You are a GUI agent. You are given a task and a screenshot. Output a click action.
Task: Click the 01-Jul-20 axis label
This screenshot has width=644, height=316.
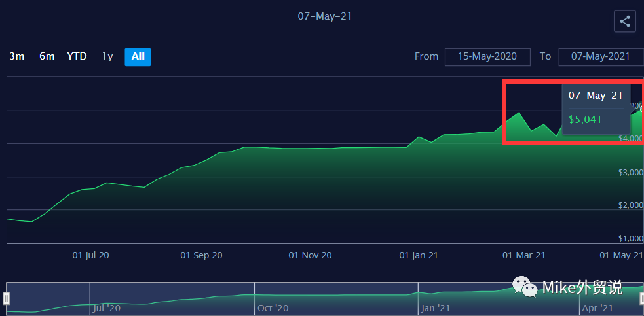coord(91,255)
